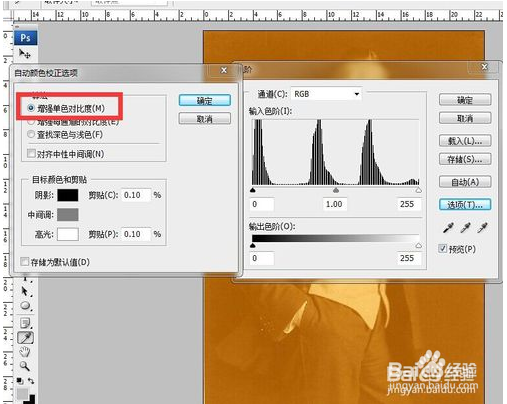
Task: Select the Ellipse shape tool
Action: 25,306
